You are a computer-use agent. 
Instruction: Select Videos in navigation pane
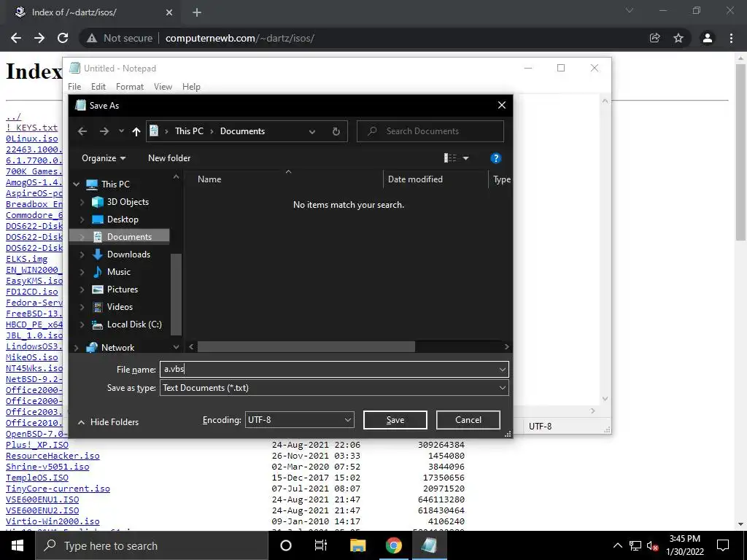(x=120, y=307)
